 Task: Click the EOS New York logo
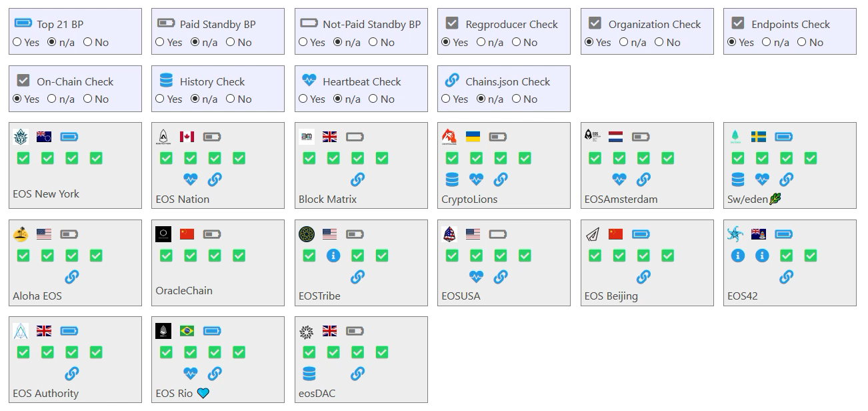click(21, 137)
